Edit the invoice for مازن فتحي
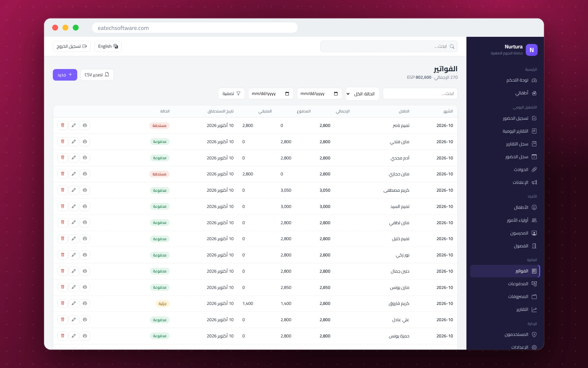 (x=73, y=142)
